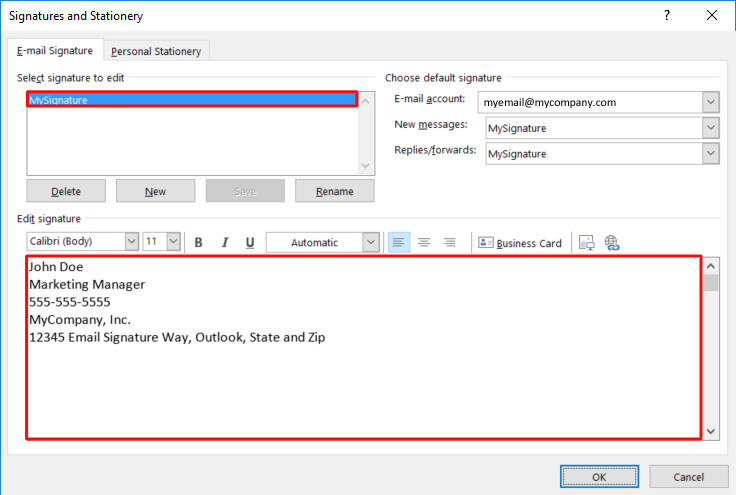The width and height of the screenshot is (736, 495).
Task: Click the insert picture icon
Action: (587, 242)
